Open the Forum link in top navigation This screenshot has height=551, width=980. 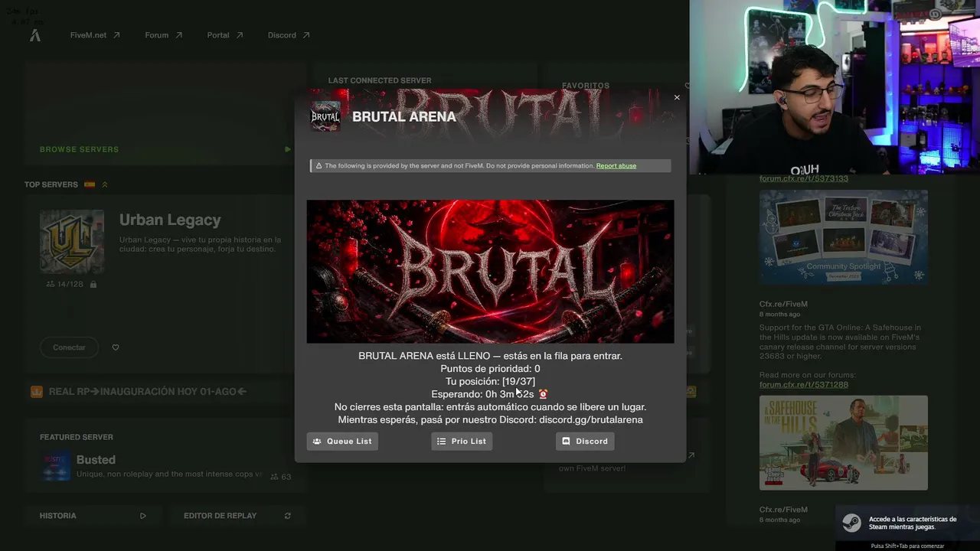coord(163,35)
